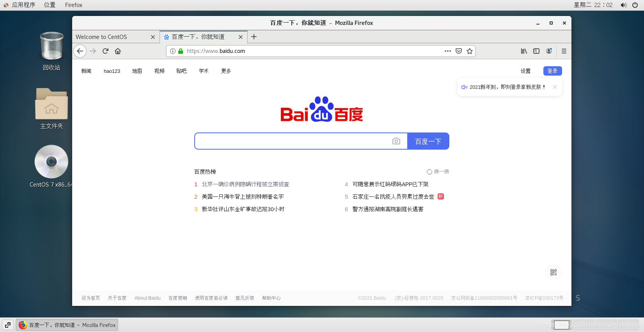The image size is (644, 332).
Task: Open a new tab with plus button
Action: pos(254,37)
